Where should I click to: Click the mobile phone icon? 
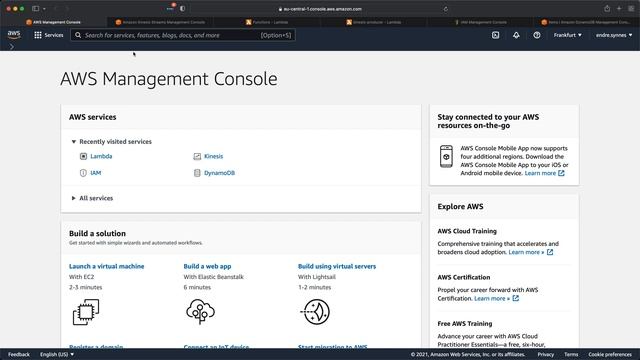(x=446, y=156)
